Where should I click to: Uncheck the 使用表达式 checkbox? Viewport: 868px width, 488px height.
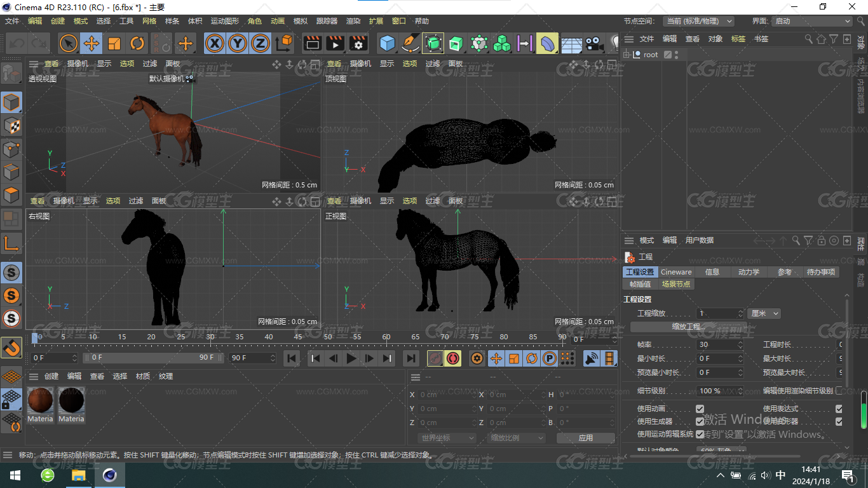839,409
